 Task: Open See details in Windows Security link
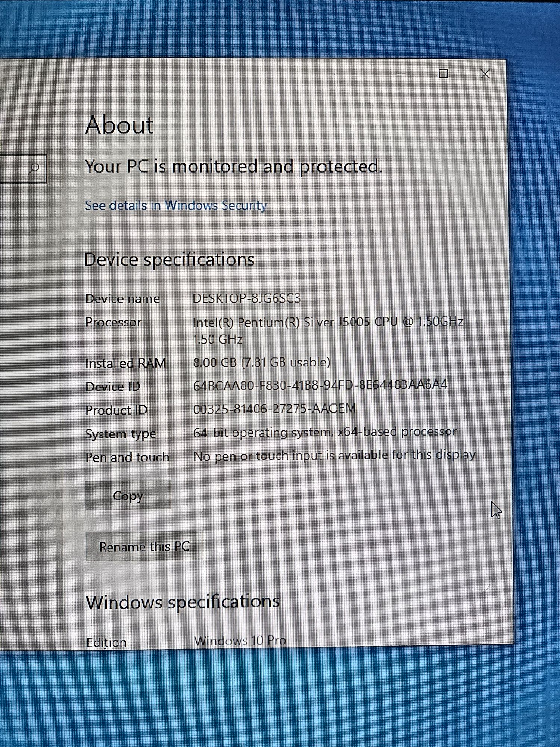176,205
